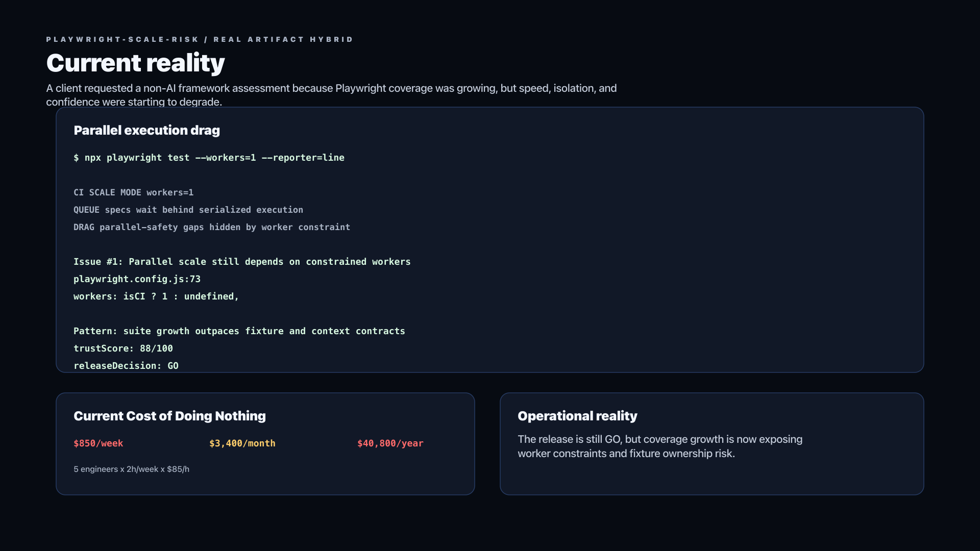This screenshot has height=551, width=980.
Task: Click the 'Parallel execution drag' heading
Action: coord(146,130)
